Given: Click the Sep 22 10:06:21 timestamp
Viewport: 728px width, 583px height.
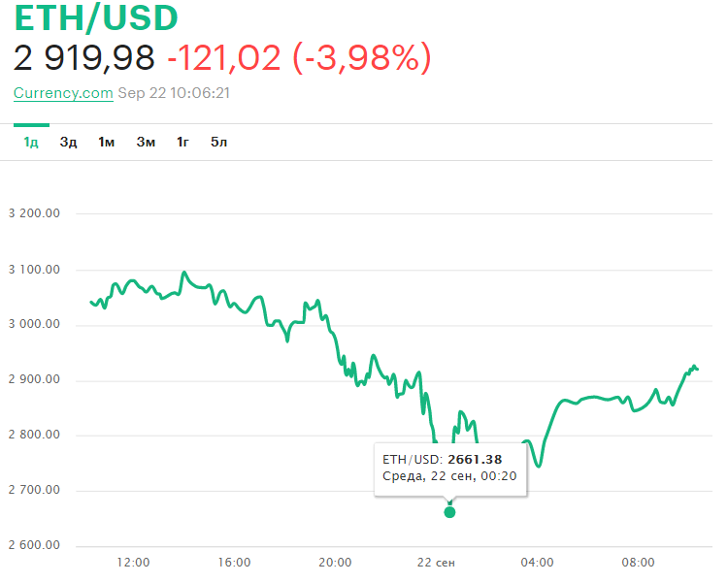Looking at the screenshot, I should point(174,93).
